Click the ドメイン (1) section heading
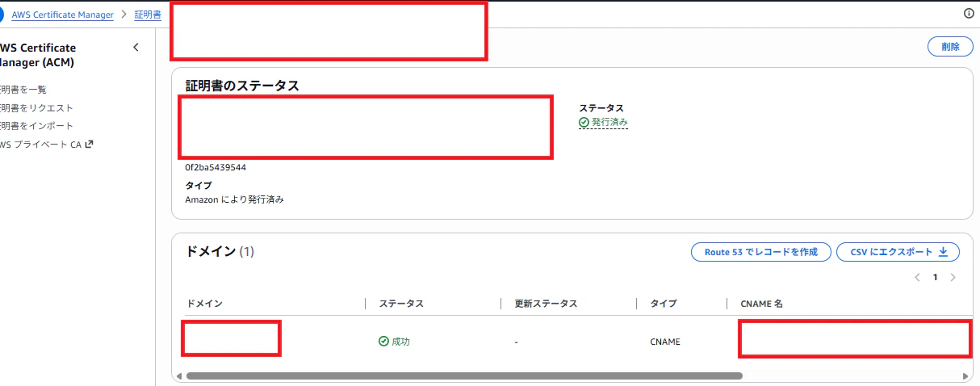 click(x=220, y=251)
